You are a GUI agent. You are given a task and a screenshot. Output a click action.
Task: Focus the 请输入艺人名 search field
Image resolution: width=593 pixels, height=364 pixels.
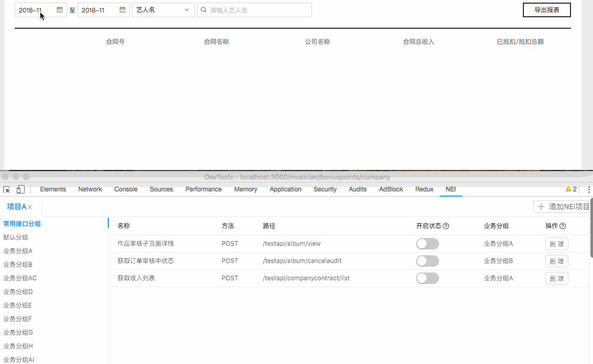click(x=254, y=10)
